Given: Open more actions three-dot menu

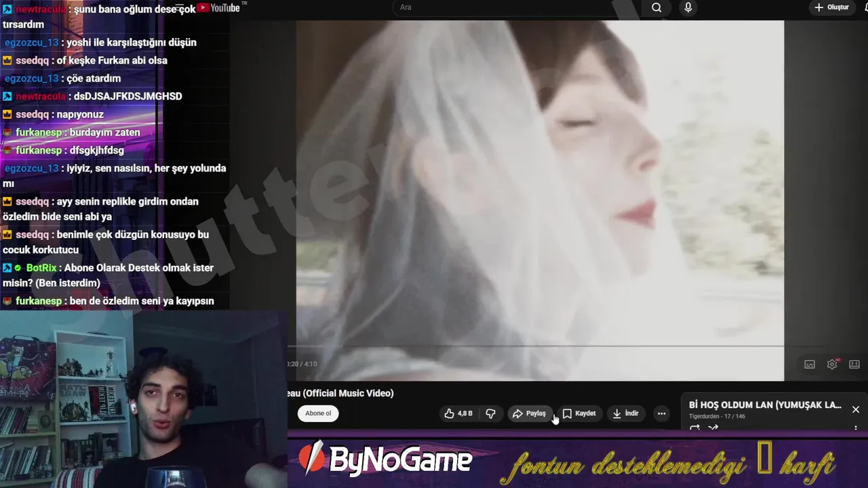Looking at the screenshot, I should 661,413.
